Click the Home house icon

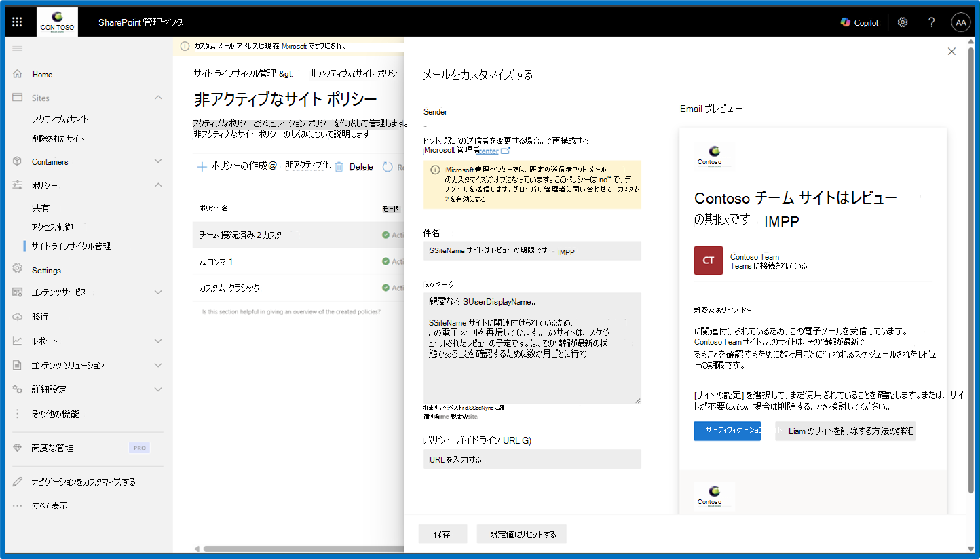[x=18, y=74]
